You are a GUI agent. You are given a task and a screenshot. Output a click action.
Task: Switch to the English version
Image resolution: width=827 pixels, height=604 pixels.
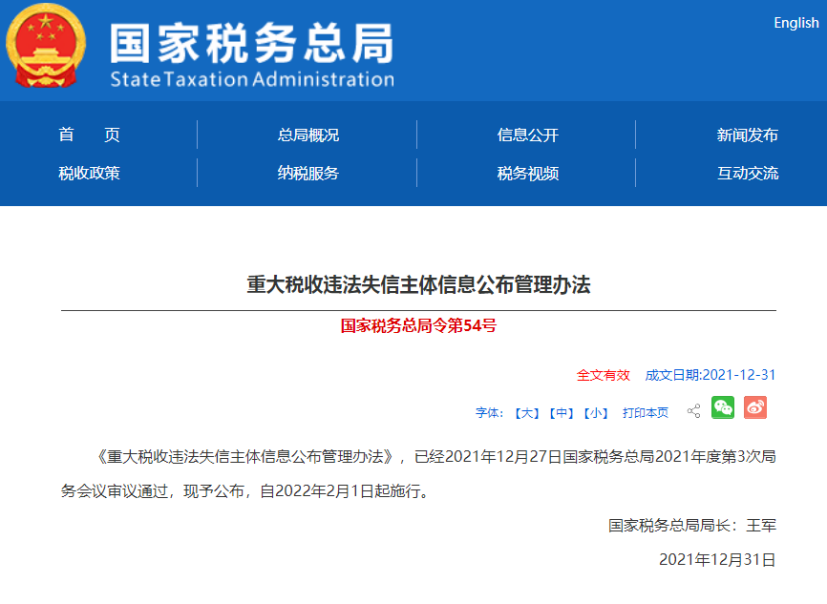pos(795,23)
